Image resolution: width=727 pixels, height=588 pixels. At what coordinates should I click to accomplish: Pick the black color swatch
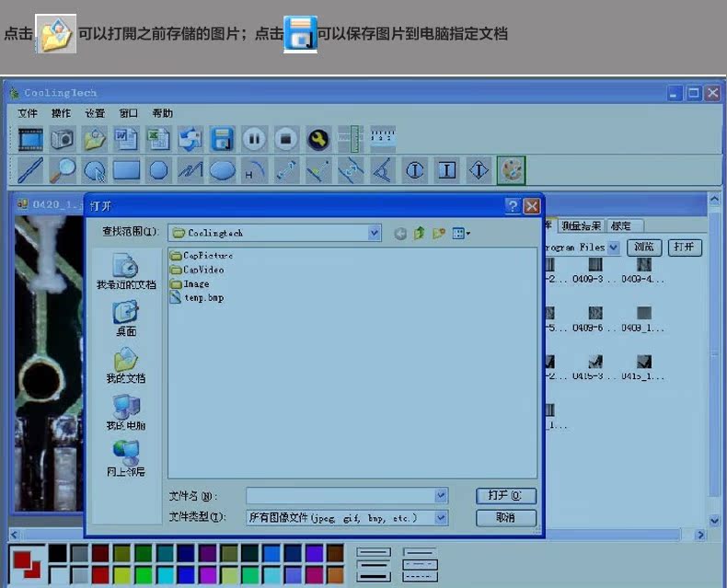pyautogui.click(x=57, y=553)
